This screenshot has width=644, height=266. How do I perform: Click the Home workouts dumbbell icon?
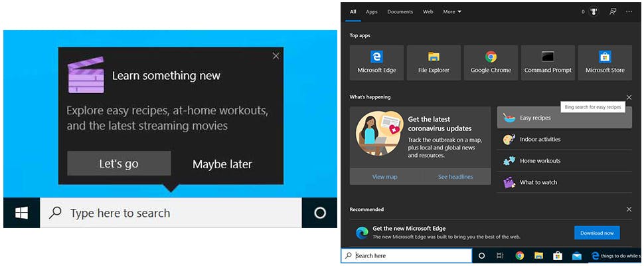(509, 161)
